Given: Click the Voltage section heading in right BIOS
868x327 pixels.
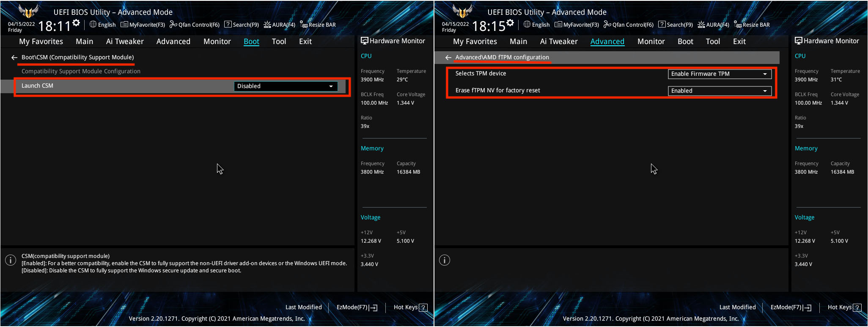Looking at the screenshot, I should 805,217.
